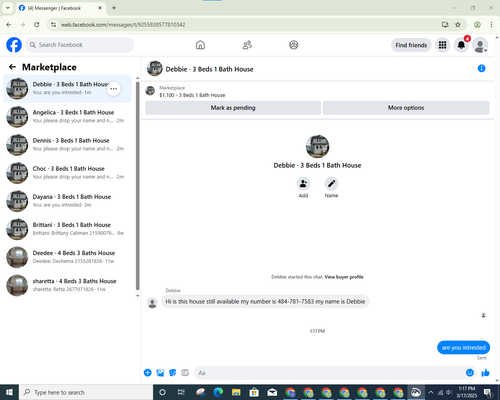
Task: Click the large house chat profile picture
Action: pyautogui.click(x=317, y=146)
